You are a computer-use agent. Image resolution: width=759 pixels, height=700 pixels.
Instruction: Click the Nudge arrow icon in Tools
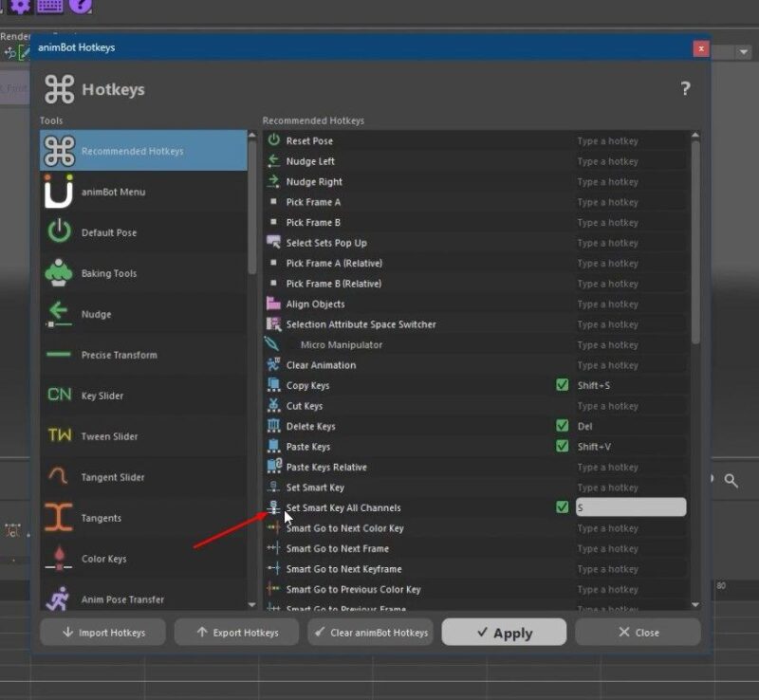[x=59, y=314]
